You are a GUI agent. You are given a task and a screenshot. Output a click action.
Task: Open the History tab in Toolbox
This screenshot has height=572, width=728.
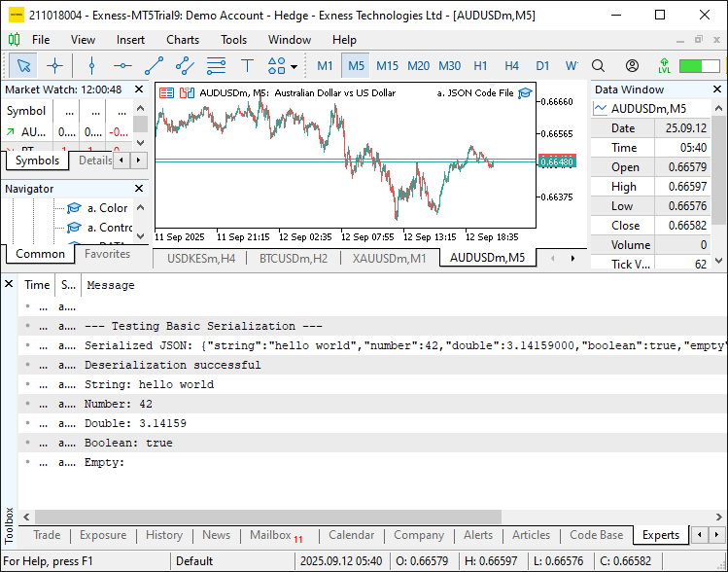click(x=164, y=535)
